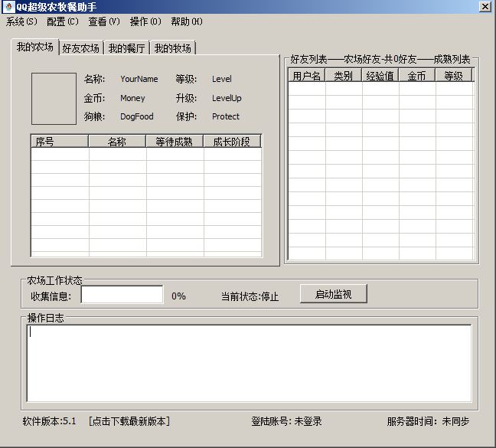Click the 0% progress label
Viewport: 496px width, 448px height.
(178, 296)
